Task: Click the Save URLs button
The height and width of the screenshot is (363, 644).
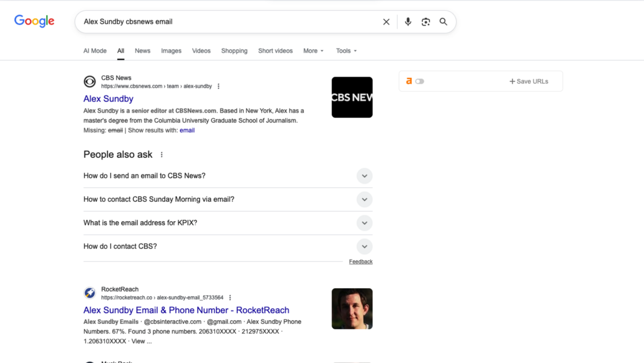Action: (529, 82)
